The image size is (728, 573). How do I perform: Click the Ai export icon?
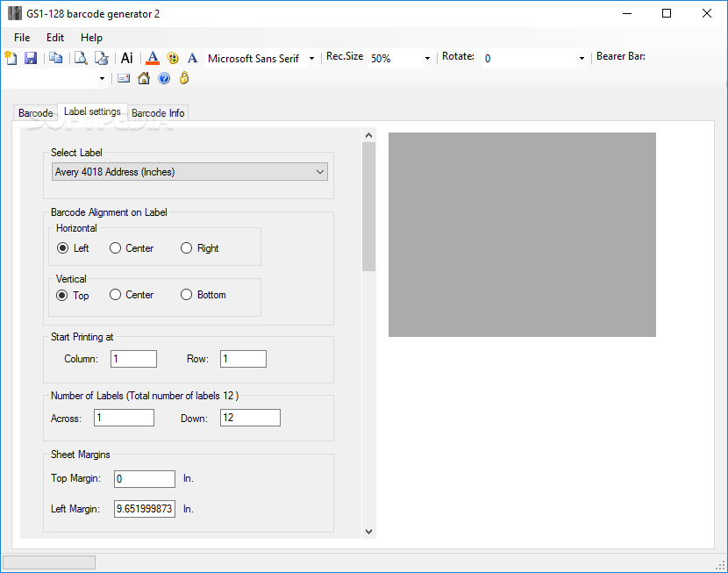click(x=127, y=58)
